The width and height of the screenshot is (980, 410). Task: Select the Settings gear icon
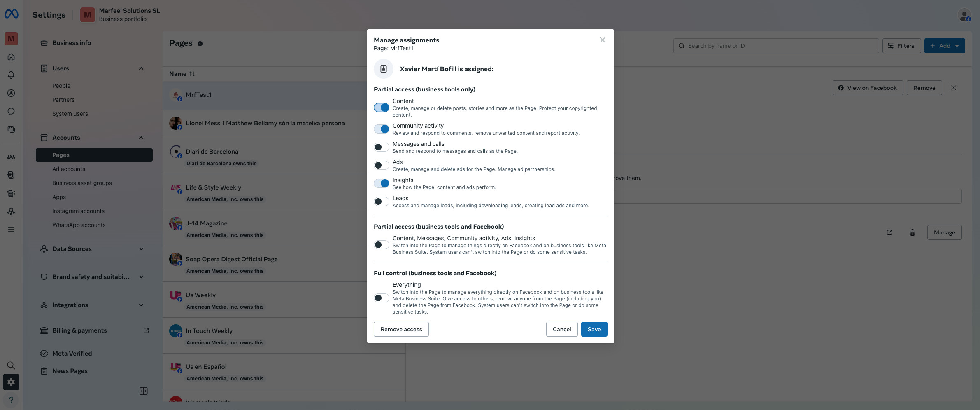click(11, 382)
